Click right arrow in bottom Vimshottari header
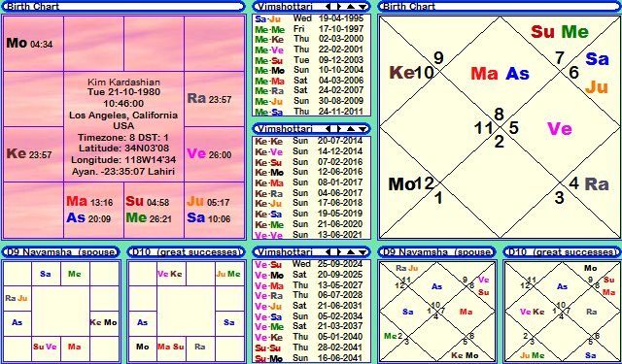Image resolution: width=622 pixels, height=364 pixels. pyautogui.click(x=339, y=252)
